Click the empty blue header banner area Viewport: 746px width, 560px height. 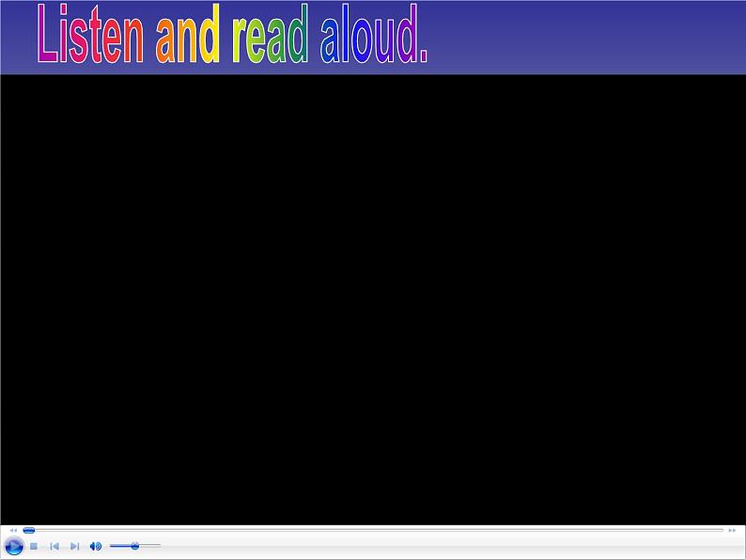[x=583, y=38]
